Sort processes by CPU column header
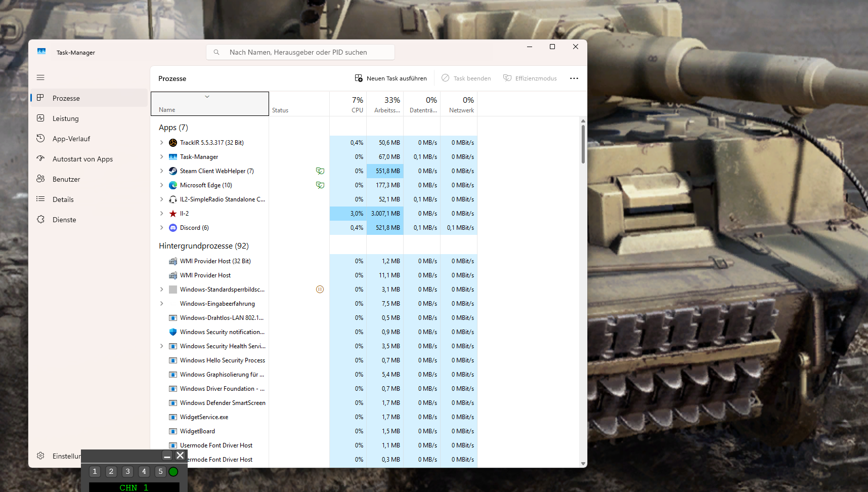 357,104
